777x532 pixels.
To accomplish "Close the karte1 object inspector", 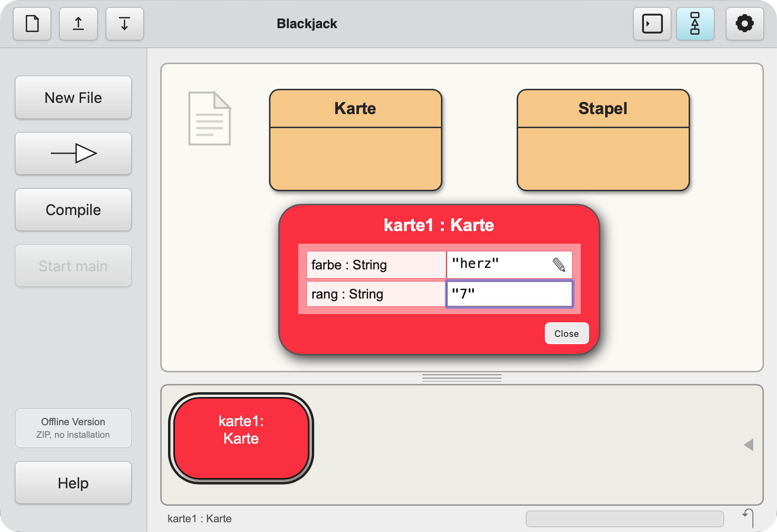I will pos(567,333).
